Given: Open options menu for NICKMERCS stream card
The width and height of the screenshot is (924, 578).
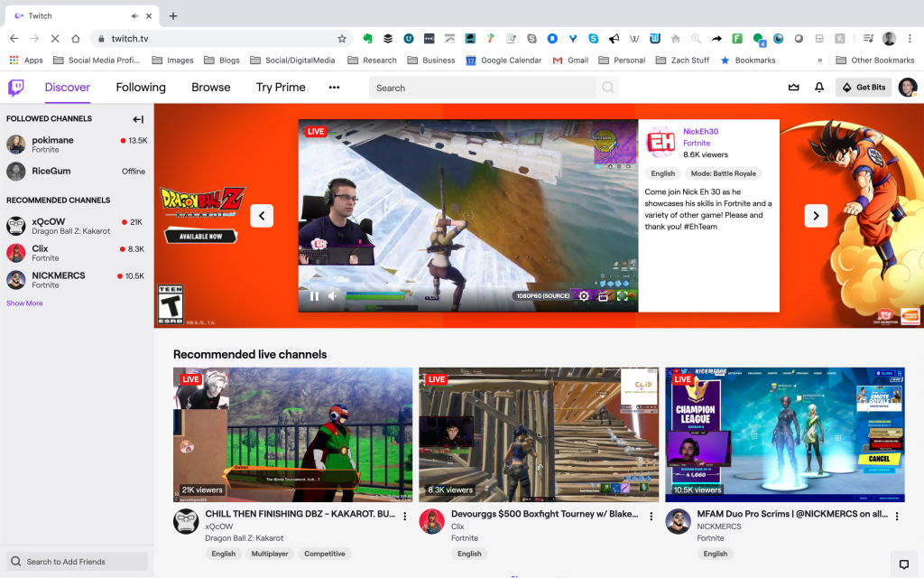Looking at the screenshot, I should pos(897,516).
